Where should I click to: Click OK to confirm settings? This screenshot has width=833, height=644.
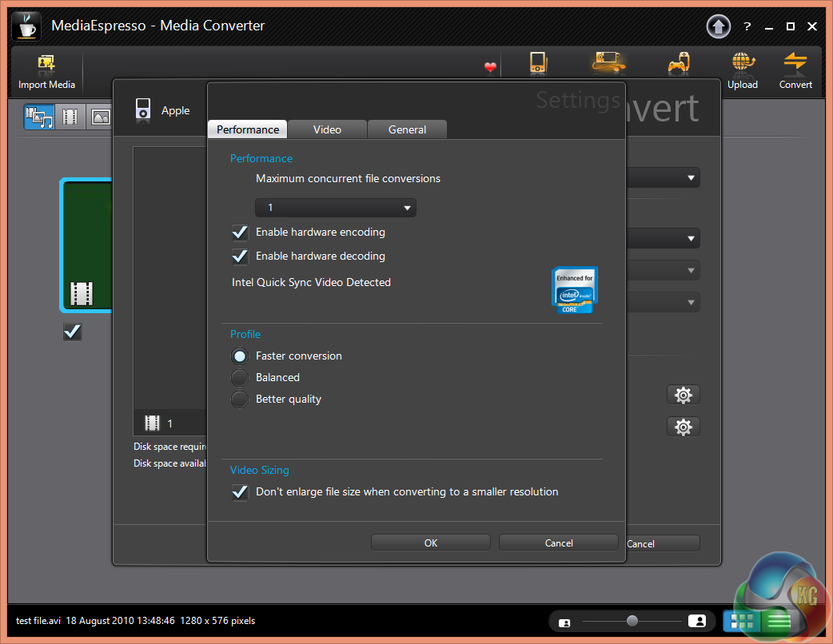(x=431, y=543)
